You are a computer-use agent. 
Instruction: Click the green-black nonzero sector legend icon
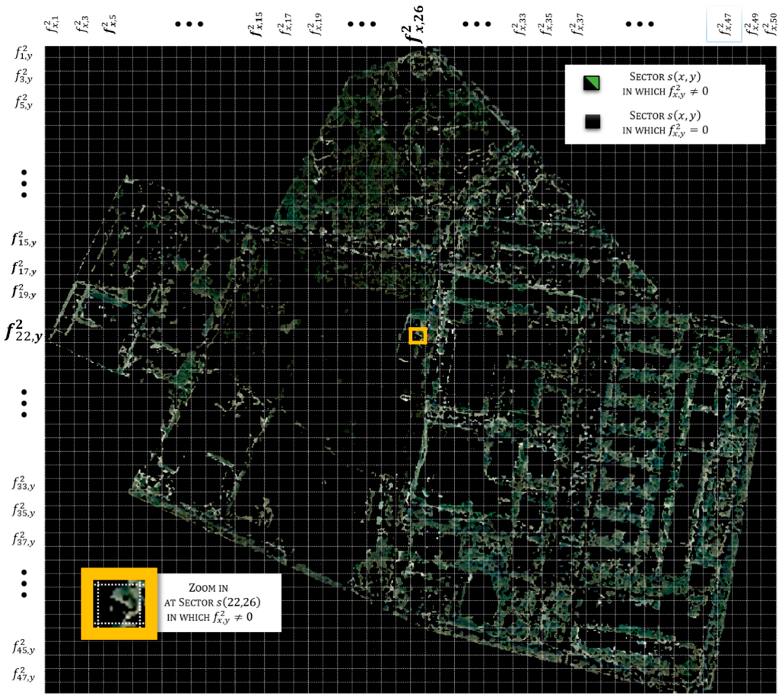(591, 83)
